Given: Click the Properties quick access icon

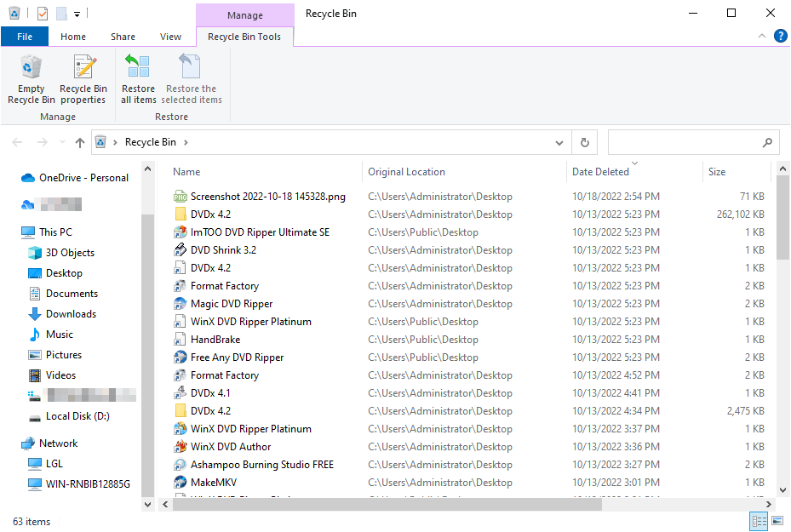Looking at the screenshot, I should point(43,14).
